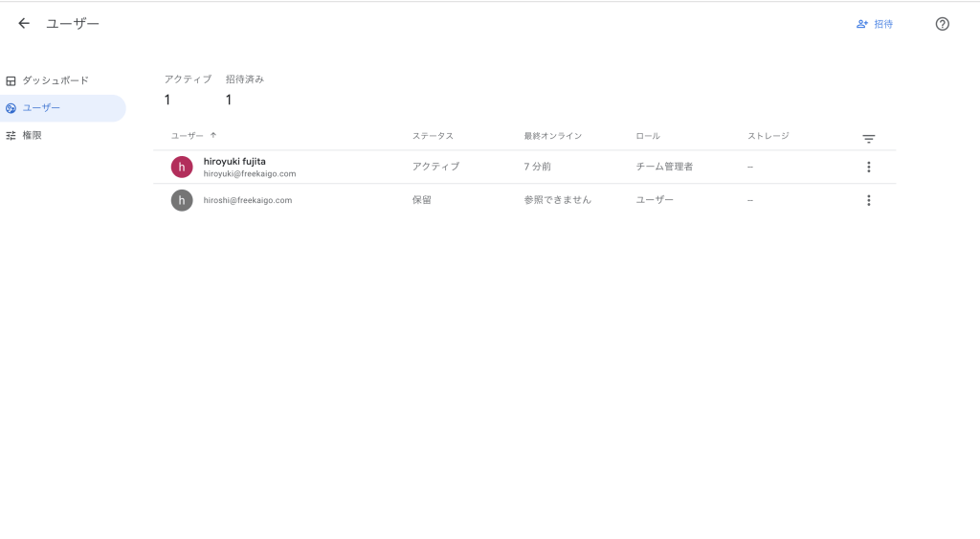Click the gray avatar of hiroshi
This screenshot has width=980, height=539.
click(182, 200)
